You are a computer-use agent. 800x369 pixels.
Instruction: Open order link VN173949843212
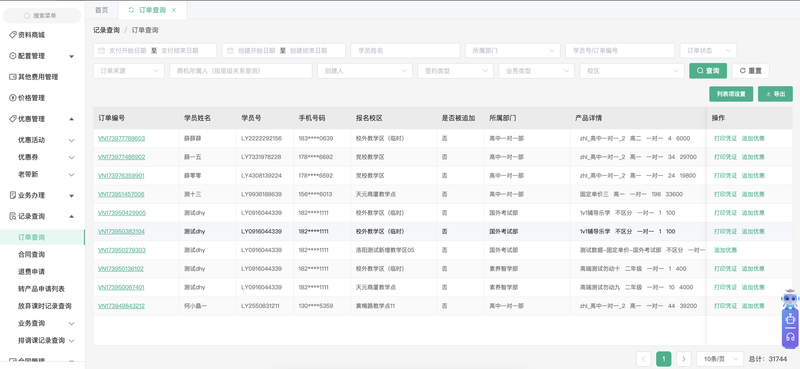121,306
